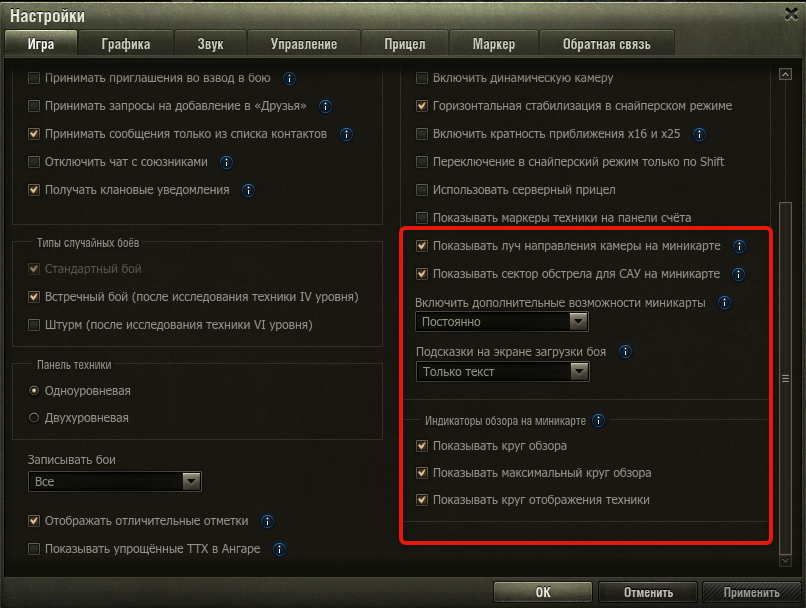The height and width of the screenshot is (608, 806).
Task: Click the «Отменить» button
Action: tap(648, 593)
